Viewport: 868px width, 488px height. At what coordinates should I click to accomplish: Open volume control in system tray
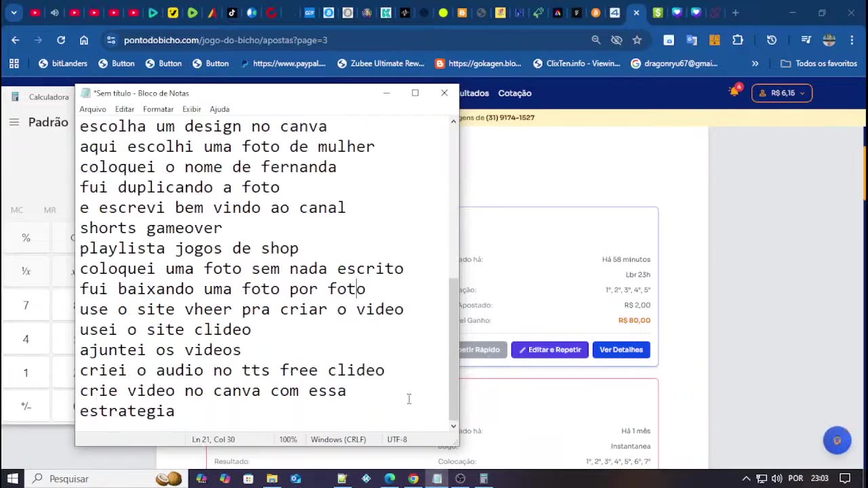coord(777,479)
